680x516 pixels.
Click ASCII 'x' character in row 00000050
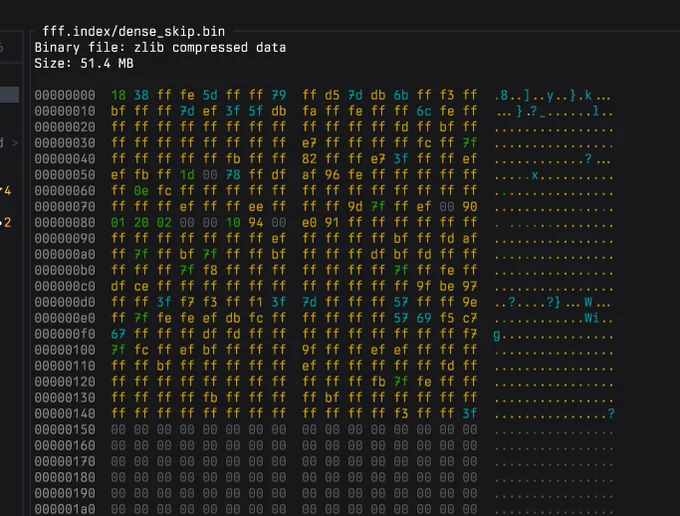535,175
